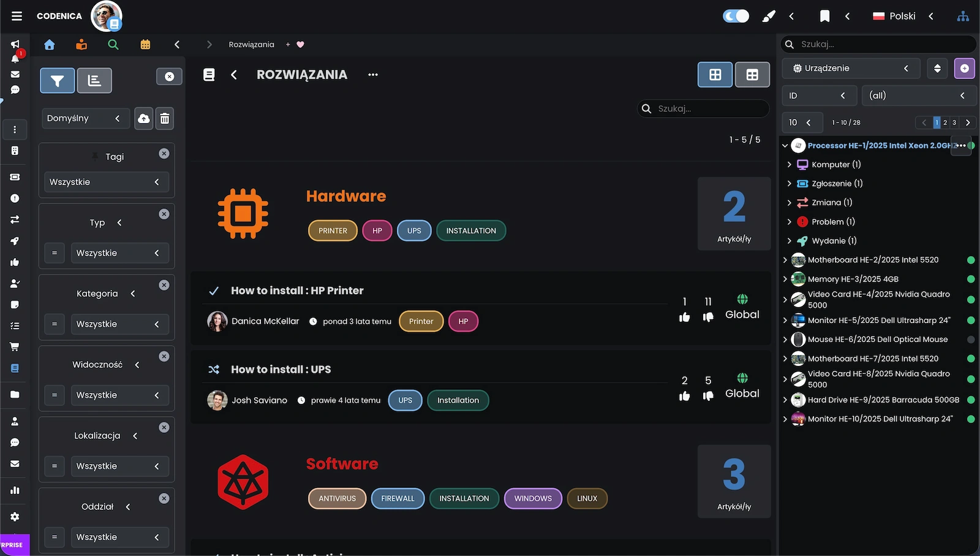Click the ANTIVIRUS tag under Software
Image resolution: width=980 pixels, height=556 pixels.
tap(337, 498)
